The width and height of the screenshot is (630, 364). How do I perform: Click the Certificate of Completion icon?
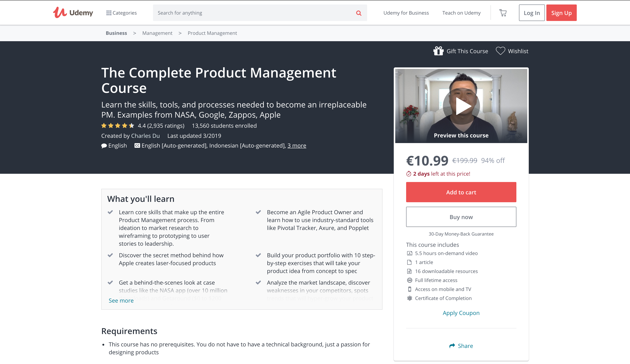(409, 298)
